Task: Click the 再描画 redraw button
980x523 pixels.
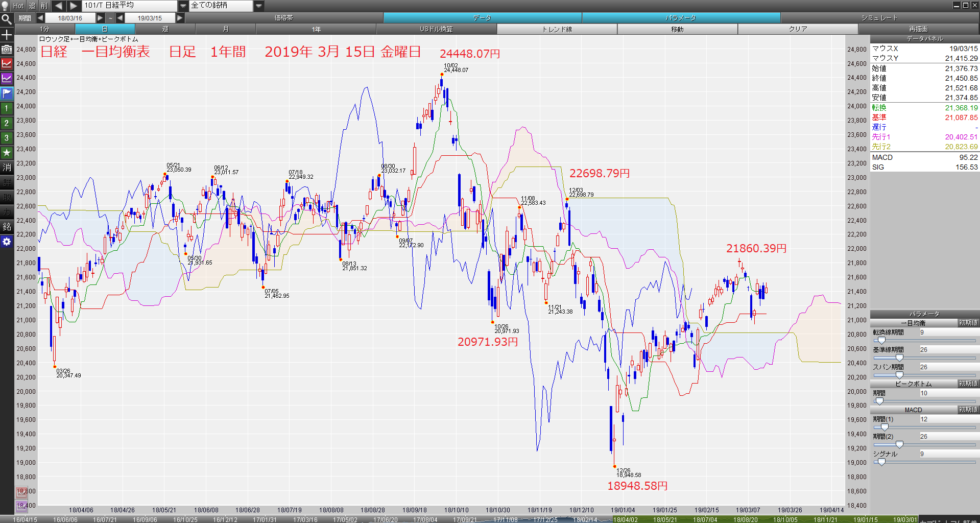Action: click(x=918, y=29)
